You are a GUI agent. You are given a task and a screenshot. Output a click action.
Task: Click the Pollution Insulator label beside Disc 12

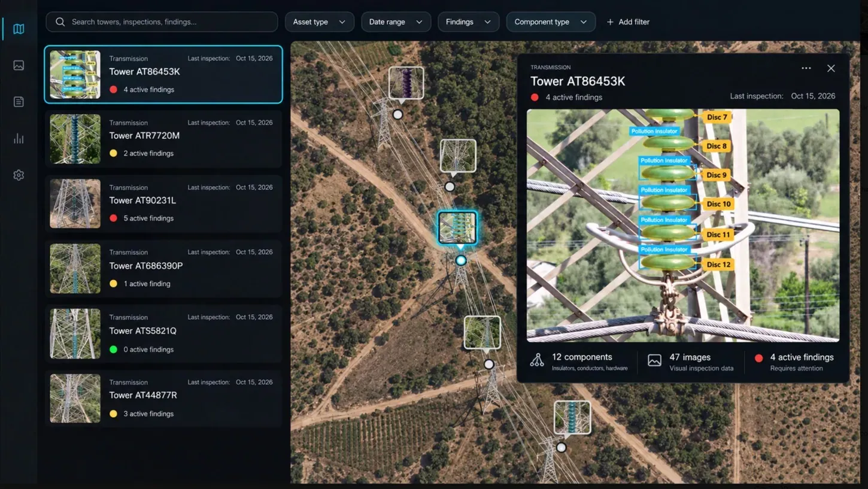[664, 250]
